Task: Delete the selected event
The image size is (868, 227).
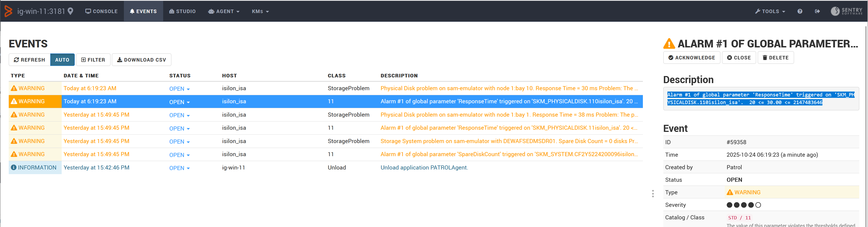Action: point(775,57)
